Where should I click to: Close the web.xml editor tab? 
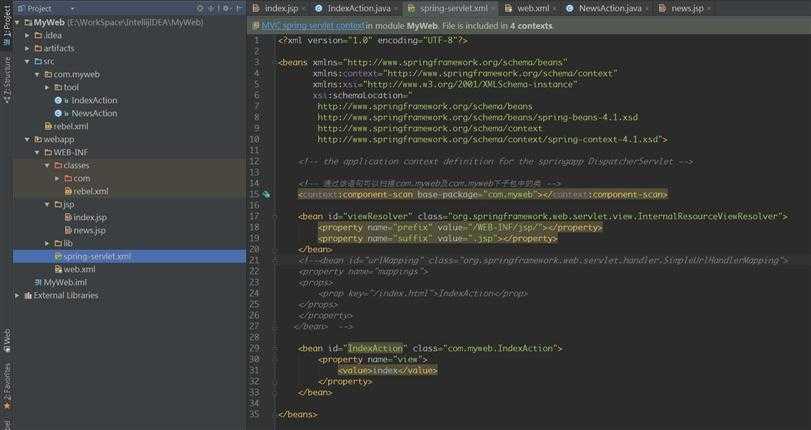coord(554,9)
